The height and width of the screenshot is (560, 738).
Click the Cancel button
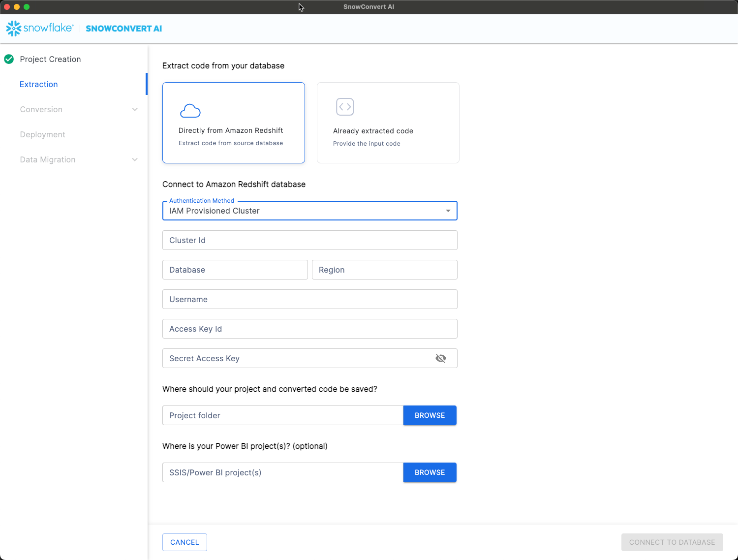[x=184, y=542]
